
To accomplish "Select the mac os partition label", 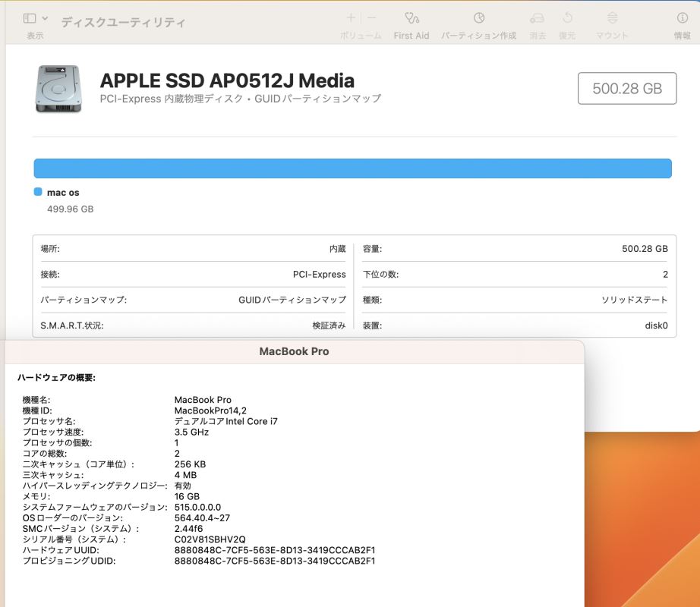I will 63,193.
